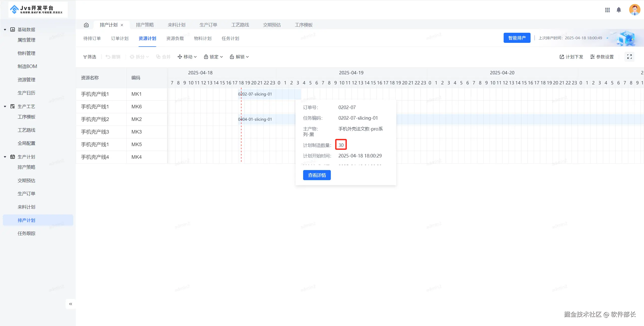
Task: Switch to the 资源负载 tab
Action: click(x=175, y=39)
